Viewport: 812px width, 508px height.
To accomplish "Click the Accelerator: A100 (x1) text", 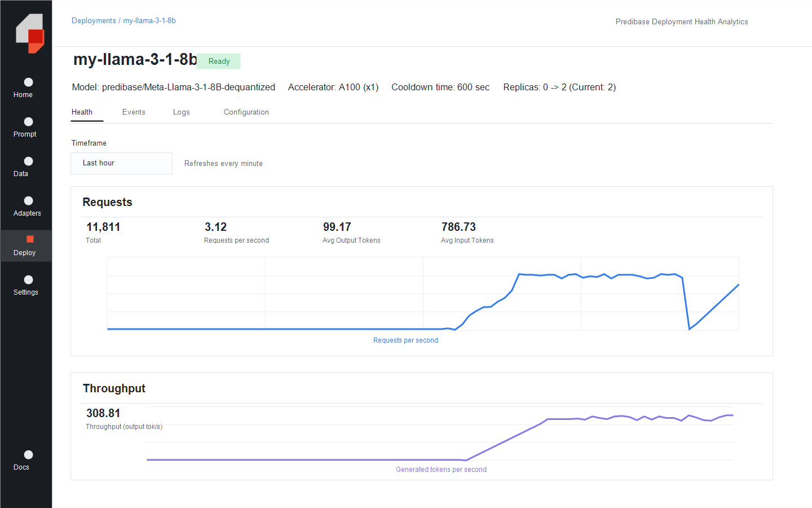I will coord(333,87).
